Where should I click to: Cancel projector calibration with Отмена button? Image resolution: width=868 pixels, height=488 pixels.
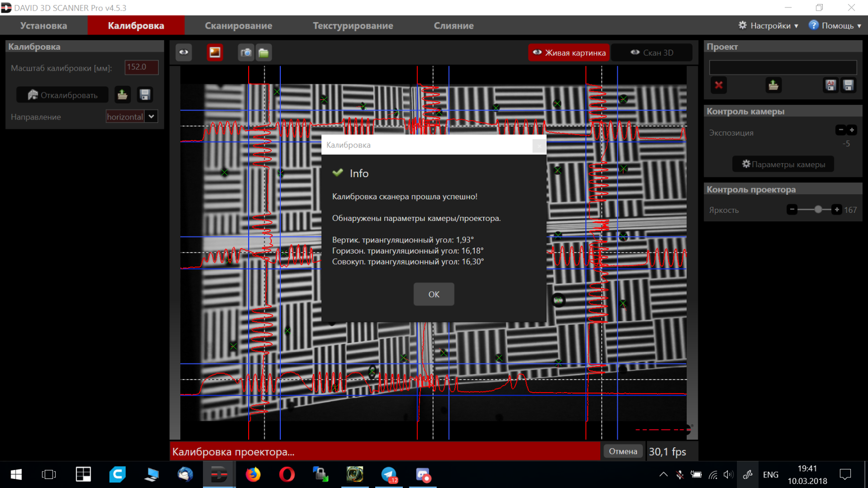623,451
